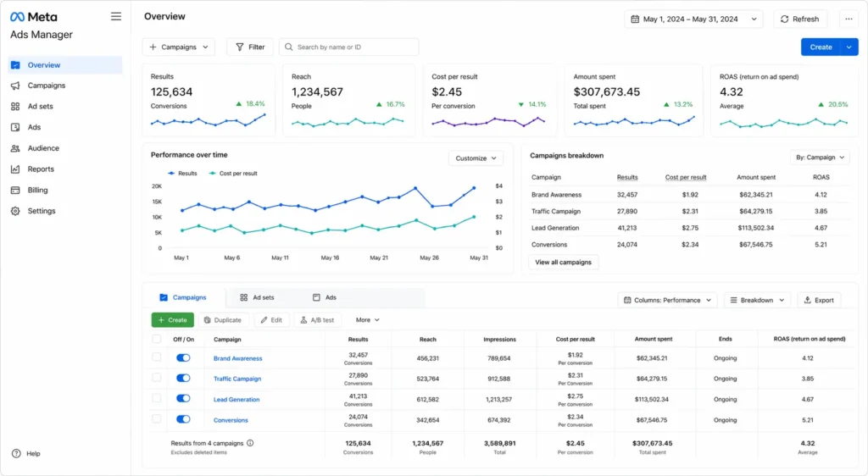Switch to the Ad sets tab
This screenshot has width=868, height=476.
(259, 298)
